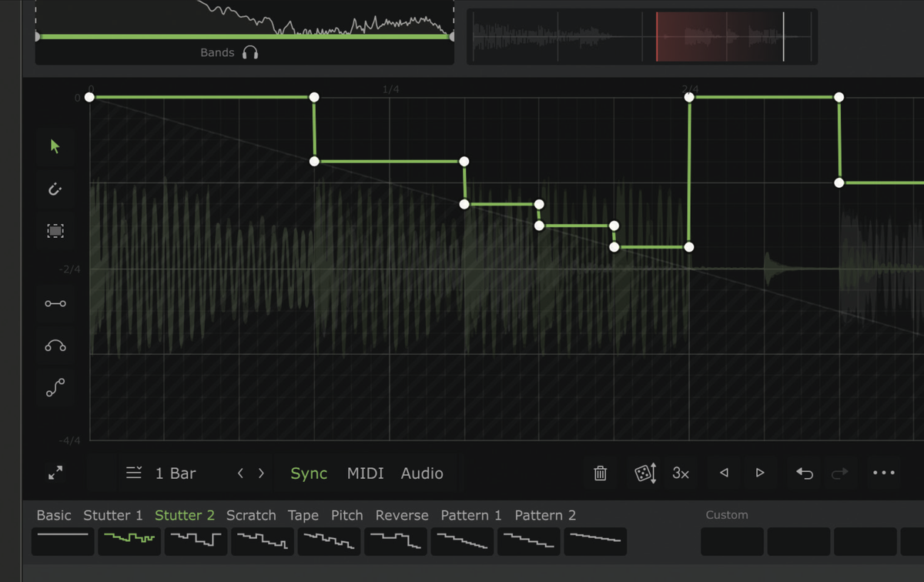Switch to MIDI trigger mode
Viewport: 924px width, 582px height.
pos(365,473)
